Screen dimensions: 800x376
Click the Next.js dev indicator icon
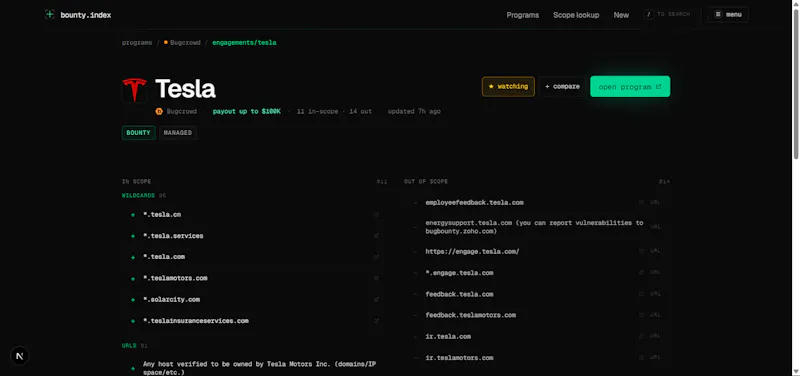tap(20, 356)
